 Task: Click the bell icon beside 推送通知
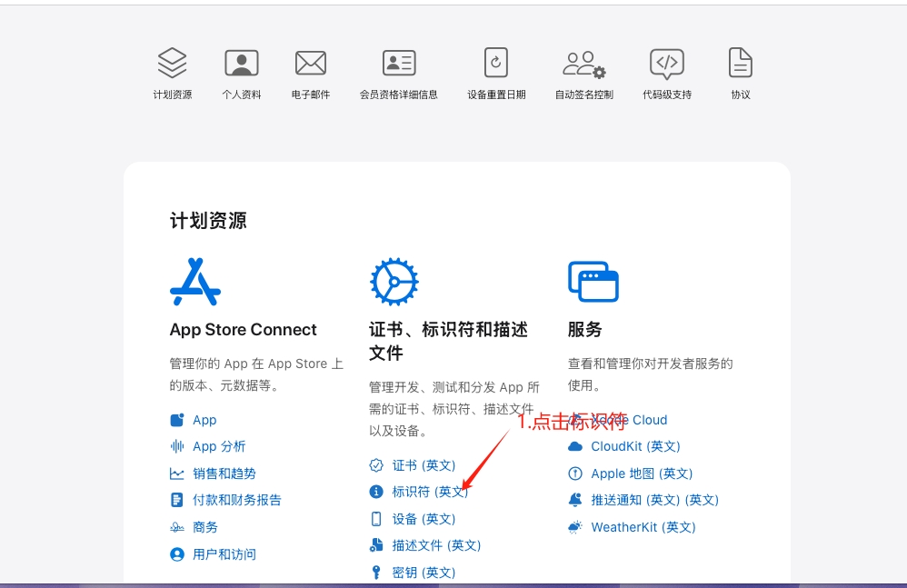575,500
